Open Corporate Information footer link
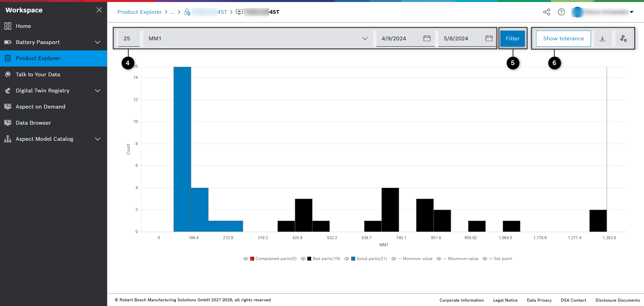 (x=462, y=300)
